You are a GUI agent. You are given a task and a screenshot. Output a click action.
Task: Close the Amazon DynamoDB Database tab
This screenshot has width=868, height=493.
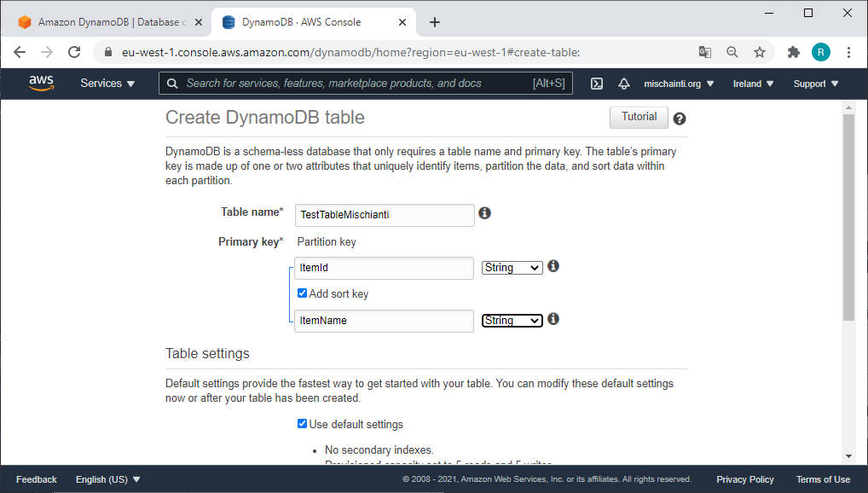point(199,22)
